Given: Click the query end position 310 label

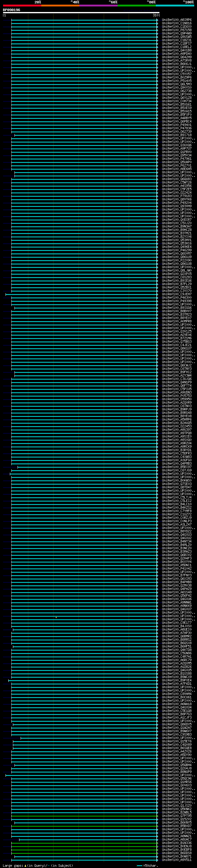Looking at the screenshot, I should 155,15.
